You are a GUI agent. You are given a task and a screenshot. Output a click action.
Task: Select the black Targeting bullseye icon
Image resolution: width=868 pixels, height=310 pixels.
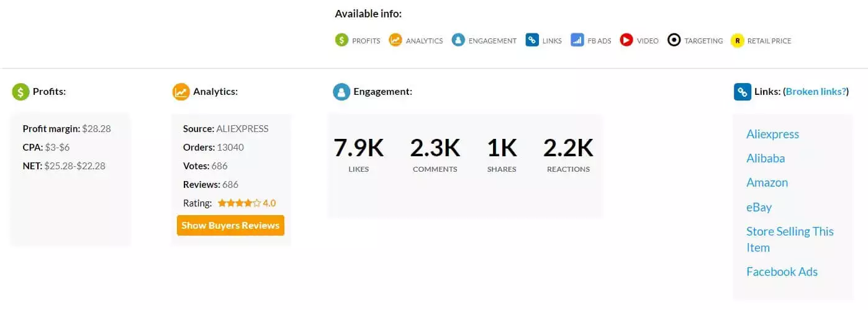[x=674, y=40]
